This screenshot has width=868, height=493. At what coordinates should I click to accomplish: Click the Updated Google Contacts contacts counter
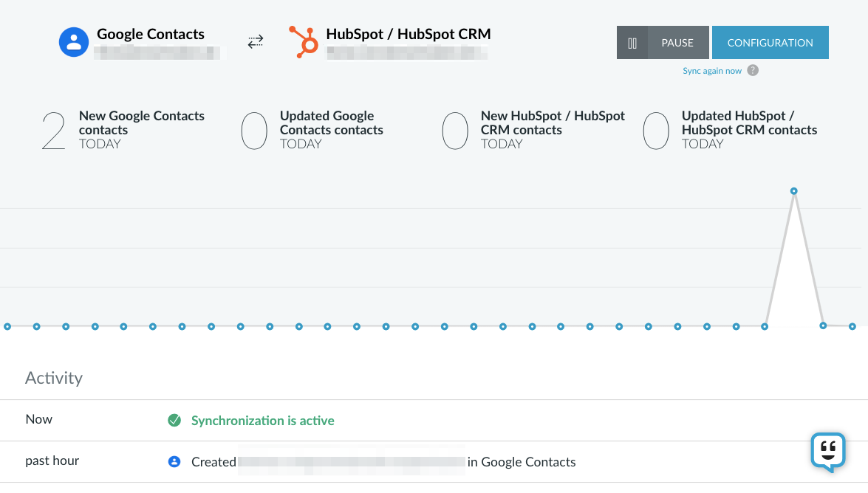(312, 130)
